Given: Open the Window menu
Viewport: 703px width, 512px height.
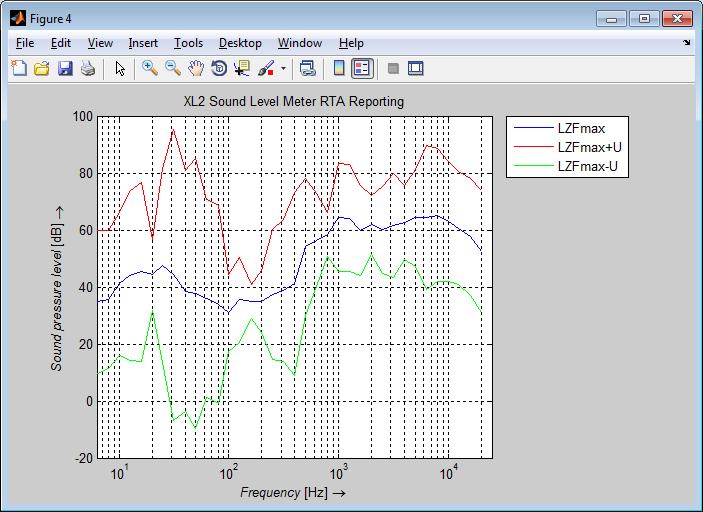Looking at the screenshot, I should (x=300, y=43).
